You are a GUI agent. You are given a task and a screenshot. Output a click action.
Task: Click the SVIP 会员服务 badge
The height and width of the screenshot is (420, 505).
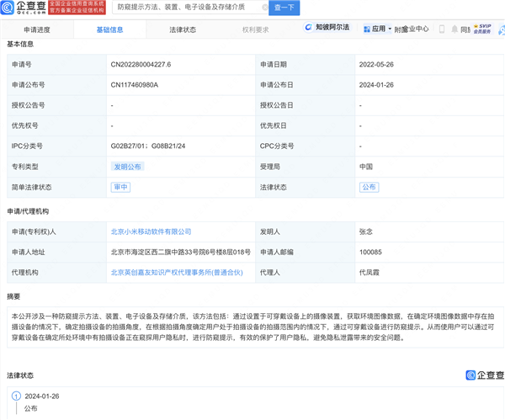point(485,29)
